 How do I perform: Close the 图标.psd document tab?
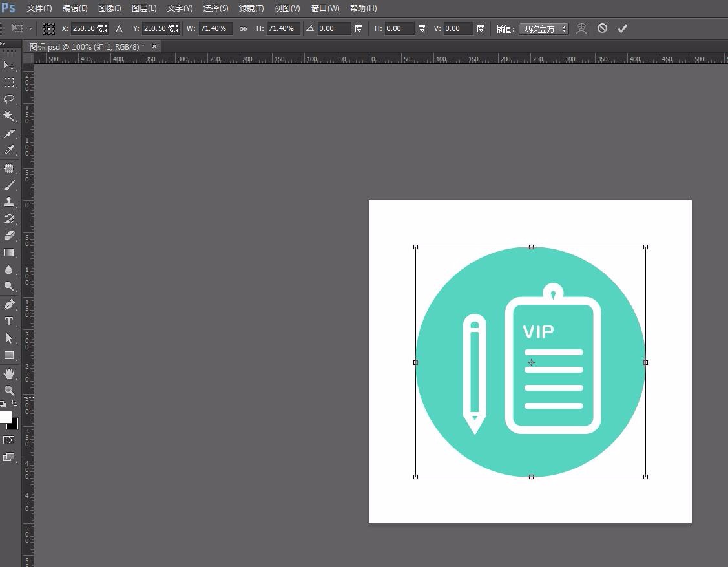[x=154, y=46]
